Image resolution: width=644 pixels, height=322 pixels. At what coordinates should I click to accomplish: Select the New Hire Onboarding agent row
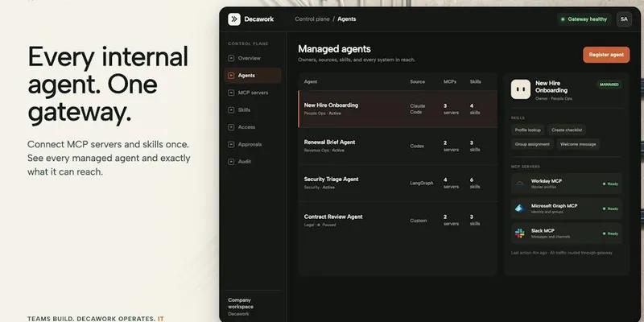click(398, 109)
